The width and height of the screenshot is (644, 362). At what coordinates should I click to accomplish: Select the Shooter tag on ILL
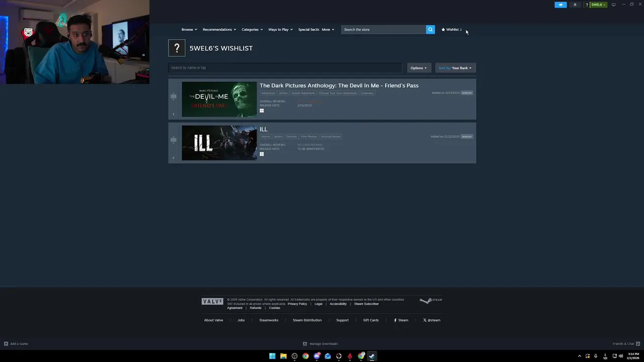(292, 137)
